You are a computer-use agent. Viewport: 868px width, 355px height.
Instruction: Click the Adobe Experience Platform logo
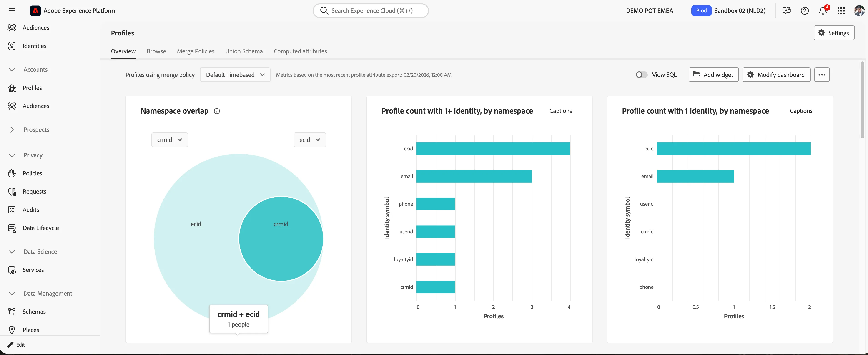(35, 10)
